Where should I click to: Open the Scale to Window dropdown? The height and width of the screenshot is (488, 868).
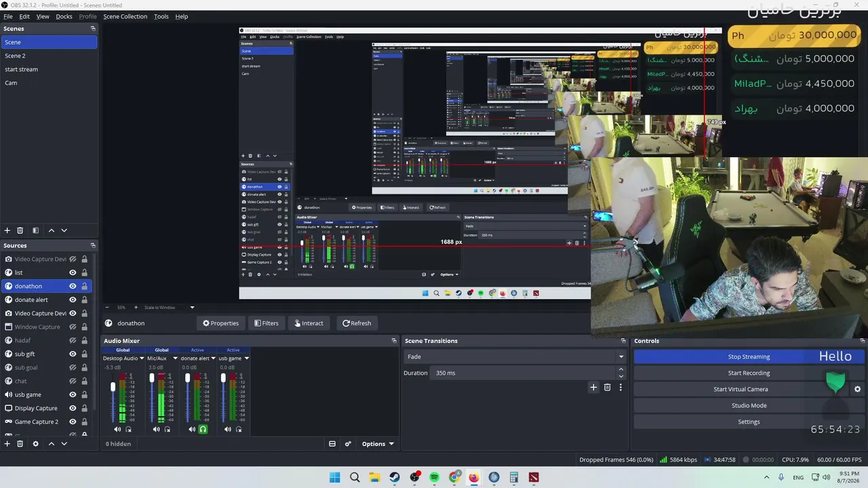coord(169,308)
